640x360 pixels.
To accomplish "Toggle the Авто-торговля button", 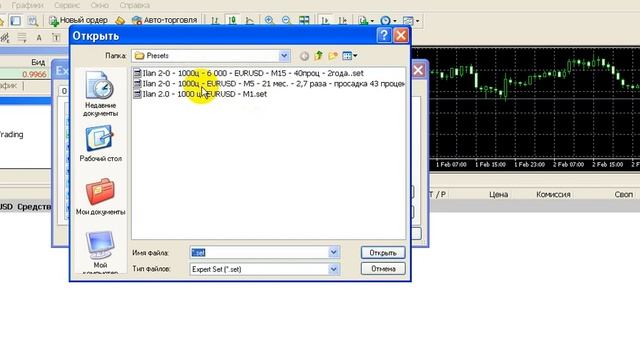I will (x=164, y=20).
